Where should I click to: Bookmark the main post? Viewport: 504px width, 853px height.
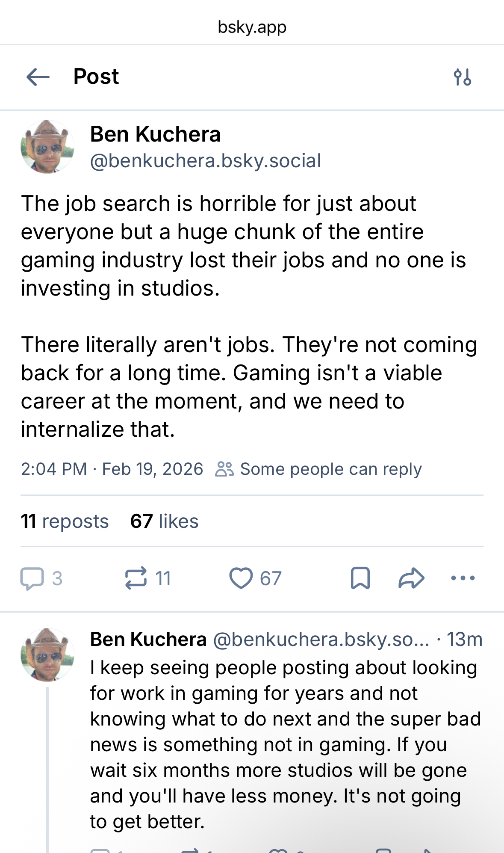pos(360,578)
